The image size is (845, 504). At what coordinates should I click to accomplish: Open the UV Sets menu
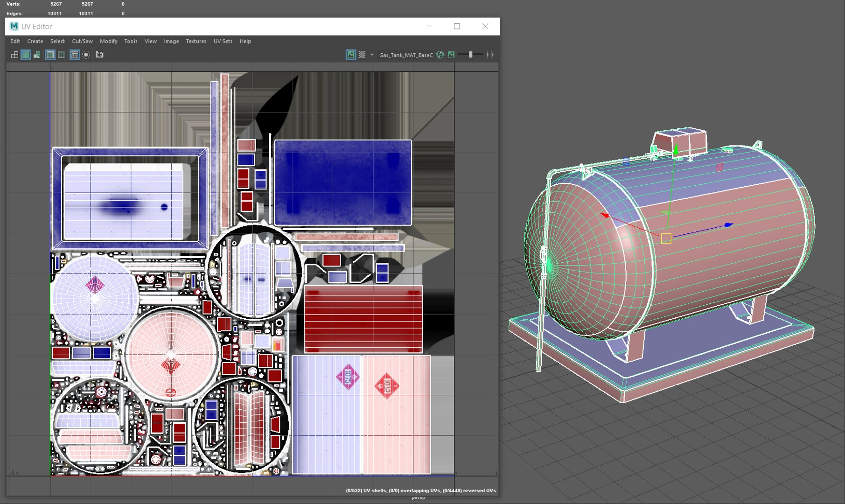pos(223,41)
